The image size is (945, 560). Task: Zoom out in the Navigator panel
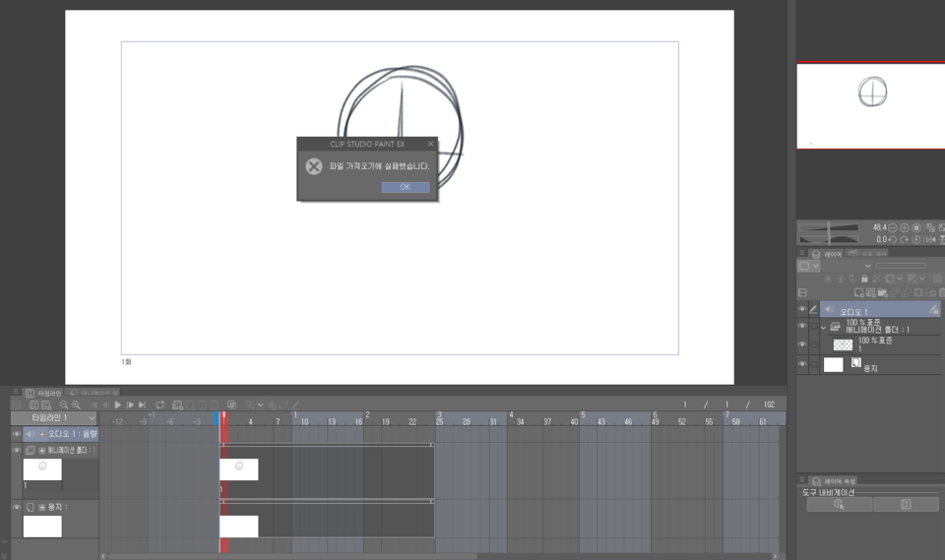[x=893, y=228]
